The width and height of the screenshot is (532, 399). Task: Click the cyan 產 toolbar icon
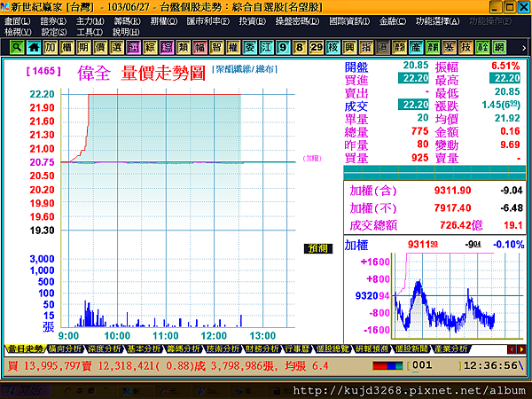tap(416, 47)
